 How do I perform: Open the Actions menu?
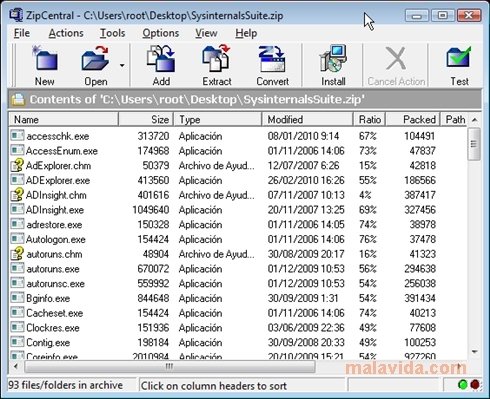66,33
